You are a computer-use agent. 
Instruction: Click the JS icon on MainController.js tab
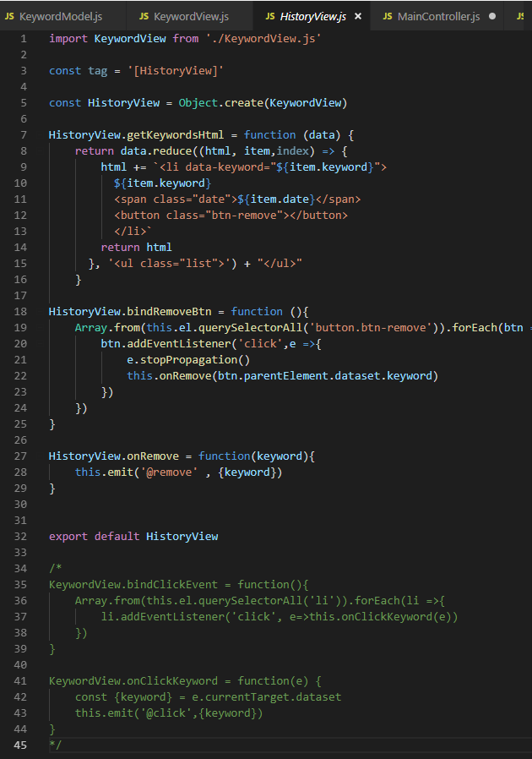[388, 16]
